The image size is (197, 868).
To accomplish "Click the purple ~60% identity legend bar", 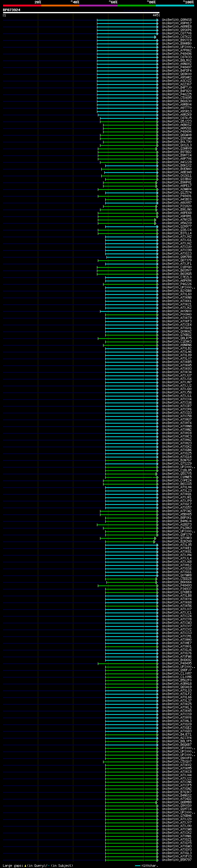I will click(x=98, y=6).
